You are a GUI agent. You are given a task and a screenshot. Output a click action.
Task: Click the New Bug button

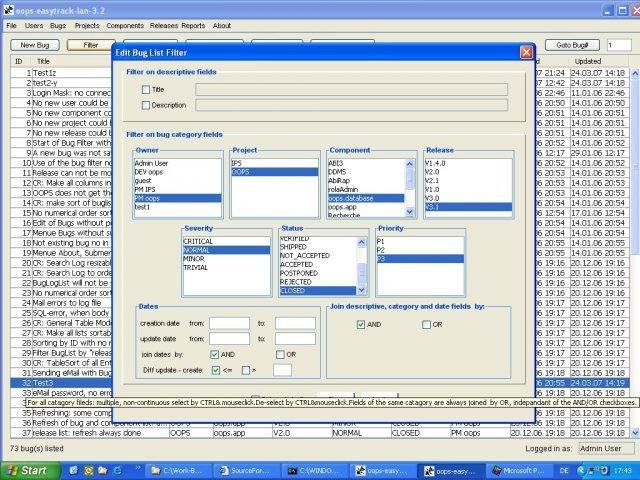click(x=35, y=45)
